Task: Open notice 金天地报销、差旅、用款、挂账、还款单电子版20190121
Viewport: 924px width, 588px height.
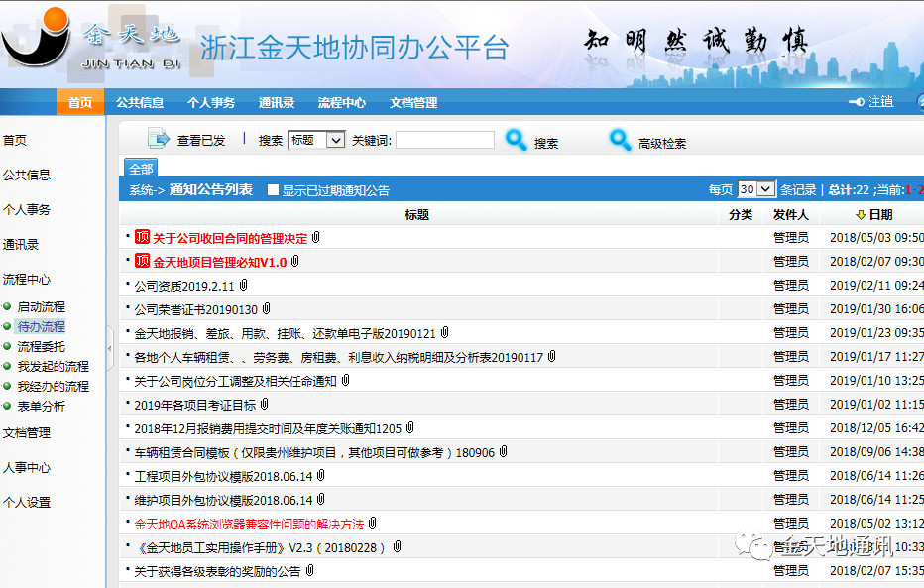Action: pos(285,333)
